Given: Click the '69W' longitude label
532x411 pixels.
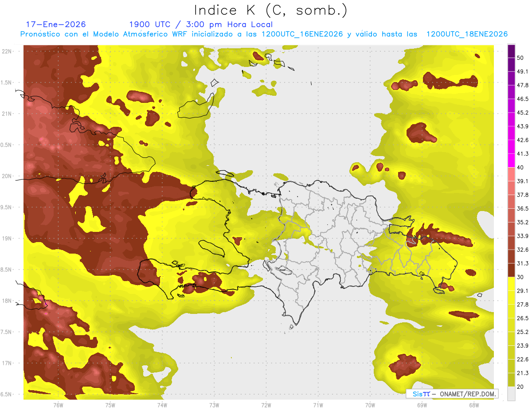Looking at the screenshot, I should [422, 405].
